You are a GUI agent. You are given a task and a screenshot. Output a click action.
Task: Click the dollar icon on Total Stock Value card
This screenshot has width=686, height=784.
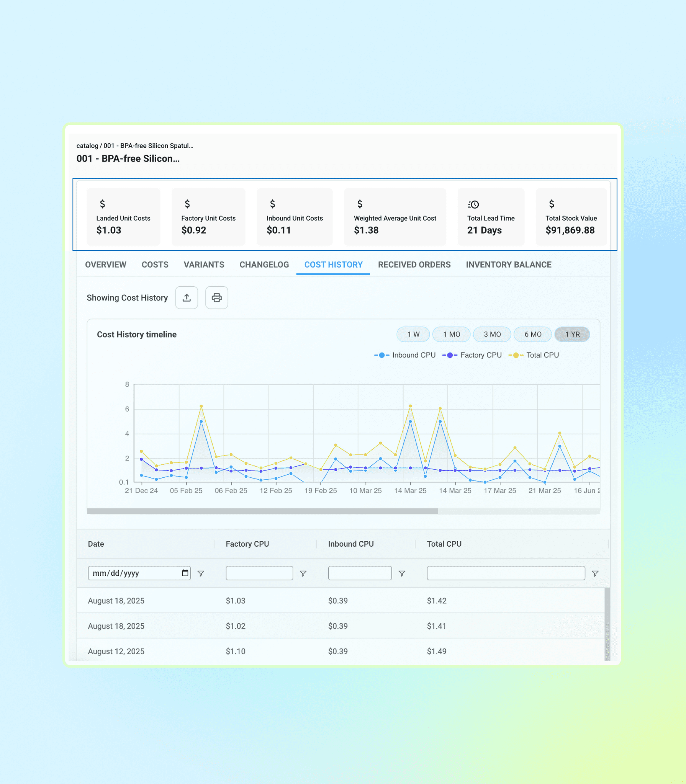click(x=552, y=204)
